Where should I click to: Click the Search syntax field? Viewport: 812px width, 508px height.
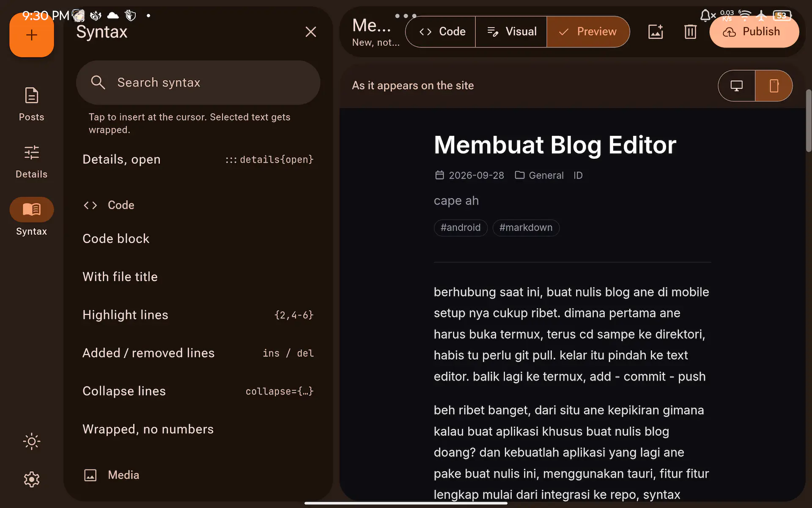(x=198, y=83)
